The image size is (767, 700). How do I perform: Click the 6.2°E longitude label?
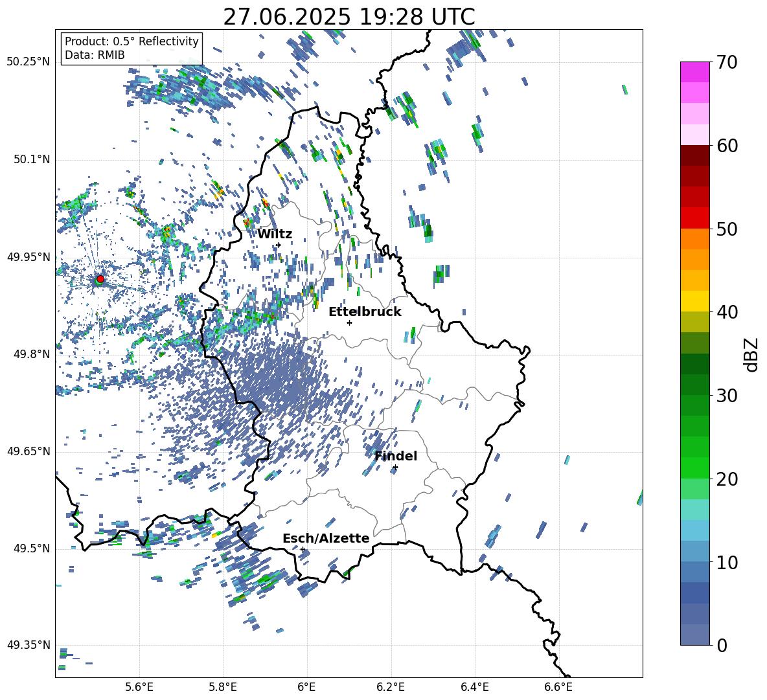point(391,687)
